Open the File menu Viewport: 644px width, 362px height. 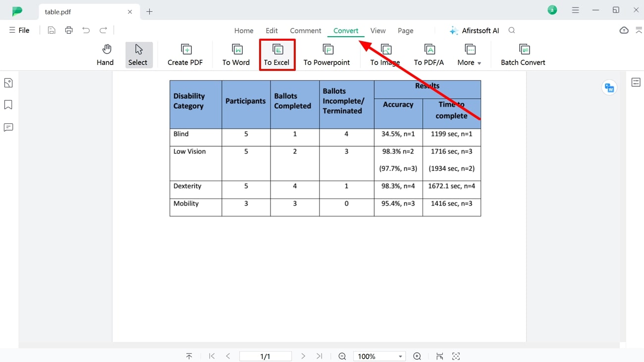[x=19, y=30]
